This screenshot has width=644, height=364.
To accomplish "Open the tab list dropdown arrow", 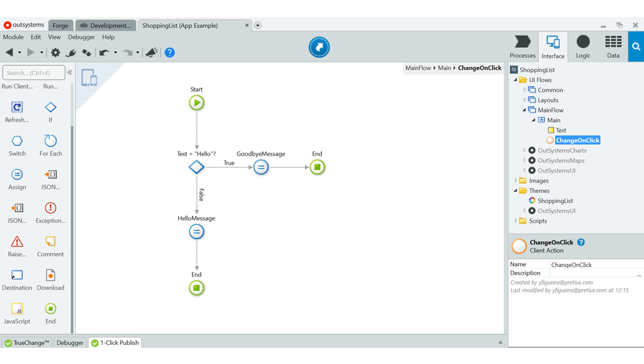I will pos(258,26).
